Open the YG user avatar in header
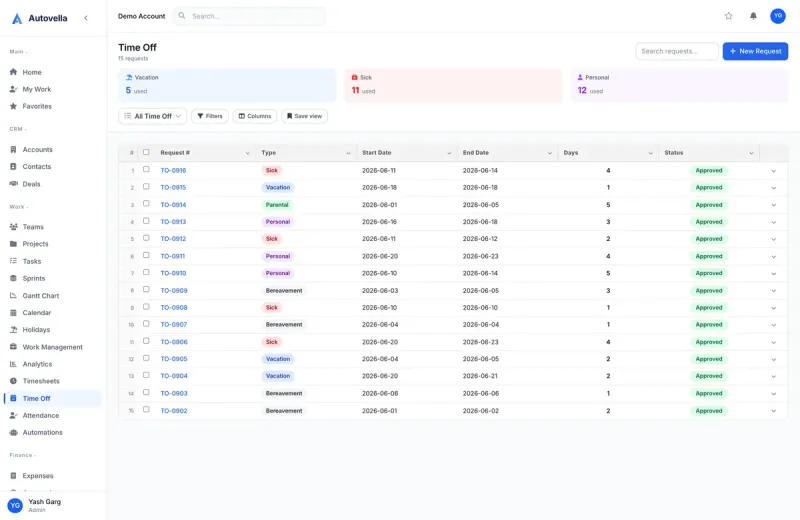800x520 pixels. (x=778, y=16)
